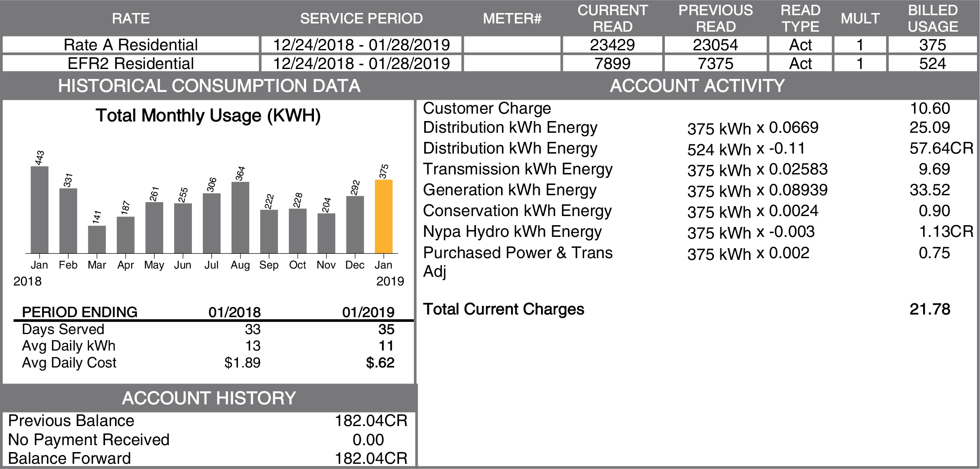Select the Account Activity header
Viewport: 980px width, 469px height.
(697, 86)
